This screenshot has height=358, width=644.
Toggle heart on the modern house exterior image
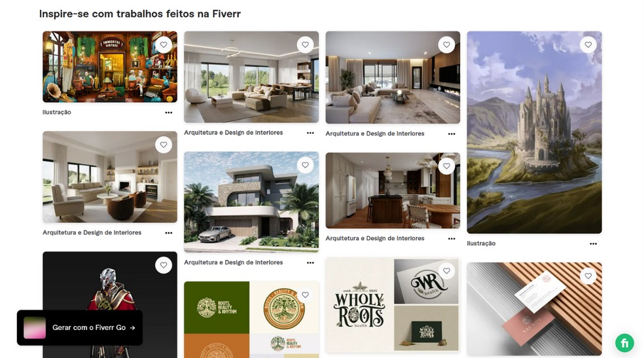tap(305, 165)
